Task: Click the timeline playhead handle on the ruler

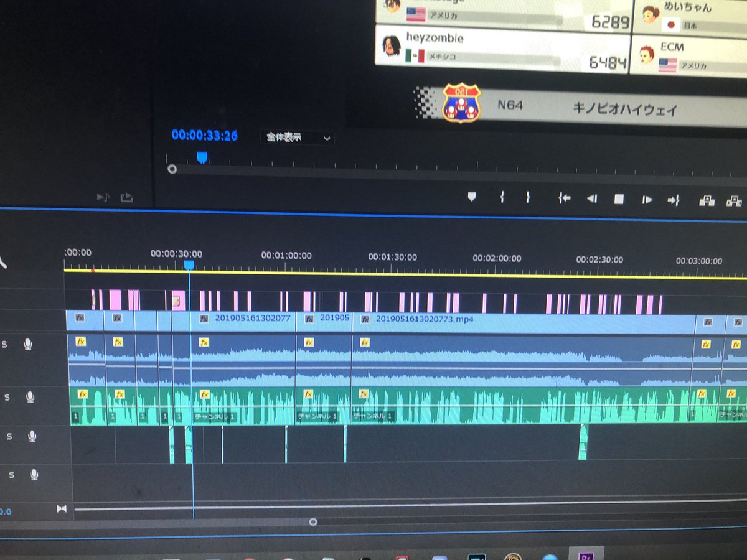Action: tap(189, 265)
